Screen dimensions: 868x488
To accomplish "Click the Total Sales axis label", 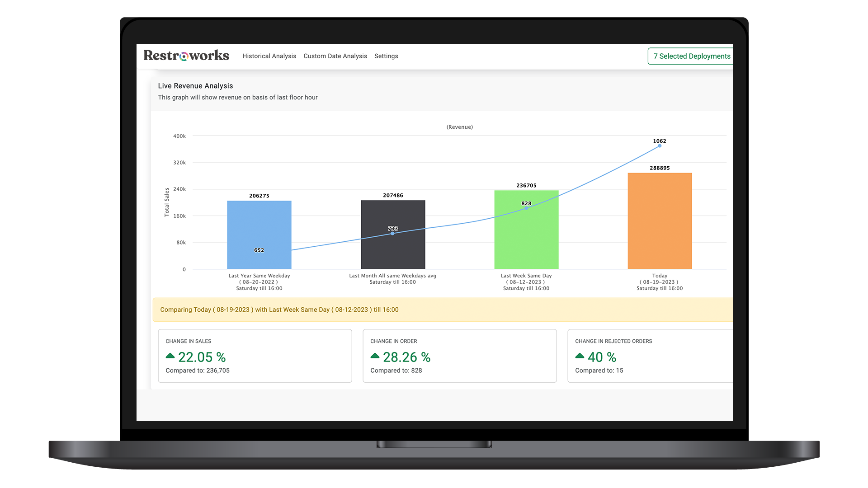I will 167,202.
